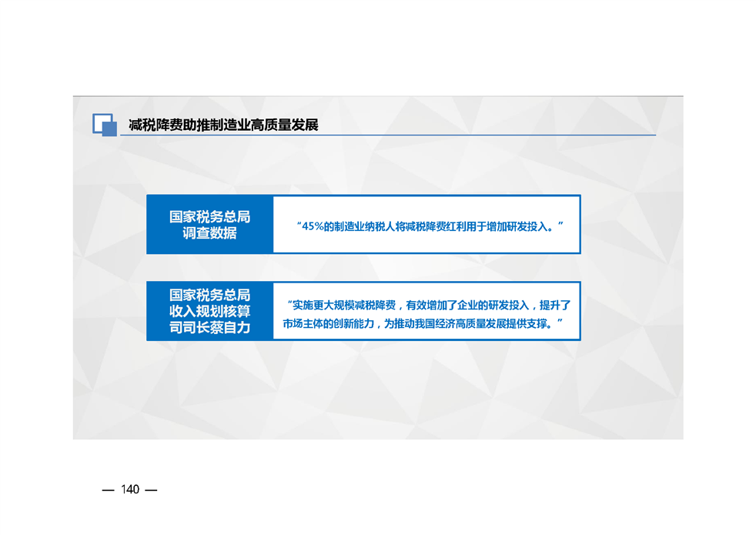Viewport: 756px width, 535px height.
Task: Click the 45% figure in the first quote
Action: click(312, 226)
